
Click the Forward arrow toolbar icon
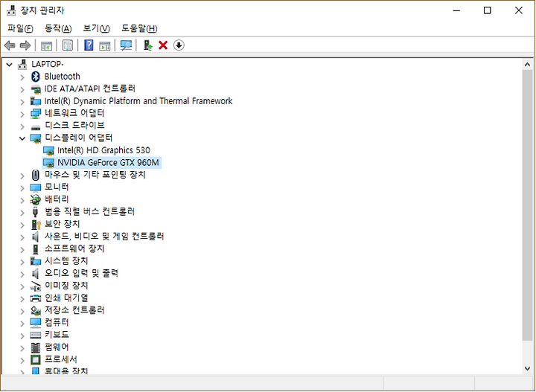[25, 45]
